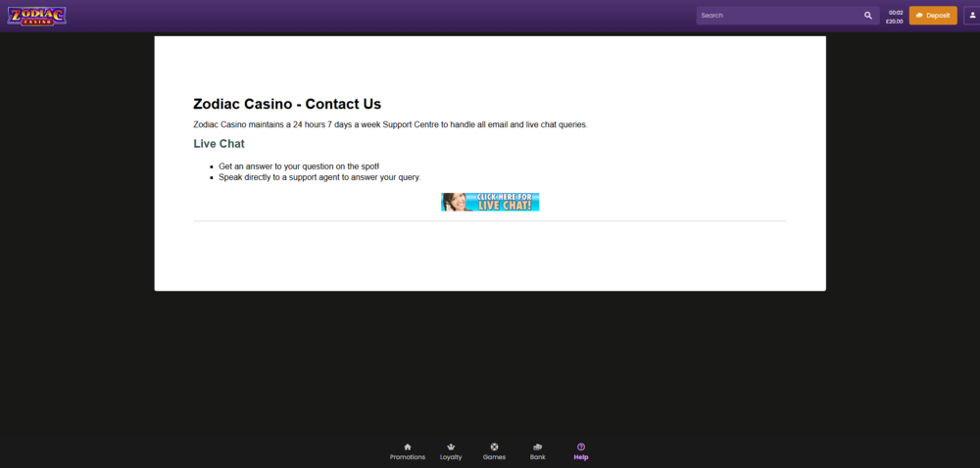The width and height of the screenshot is (980, 468).
Task: Click "Get an answer to your question" bullet
Action: 299,166
